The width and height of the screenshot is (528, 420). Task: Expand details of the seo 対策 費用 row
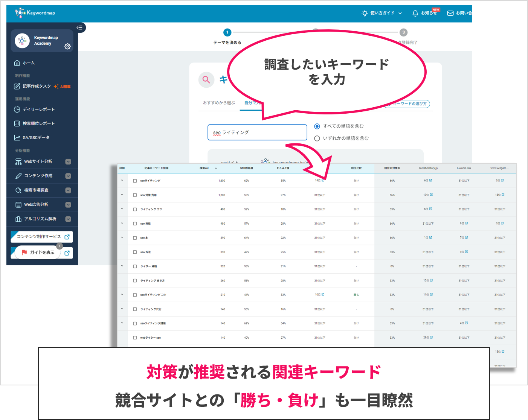pyautogui.click(x=122, y=195)
